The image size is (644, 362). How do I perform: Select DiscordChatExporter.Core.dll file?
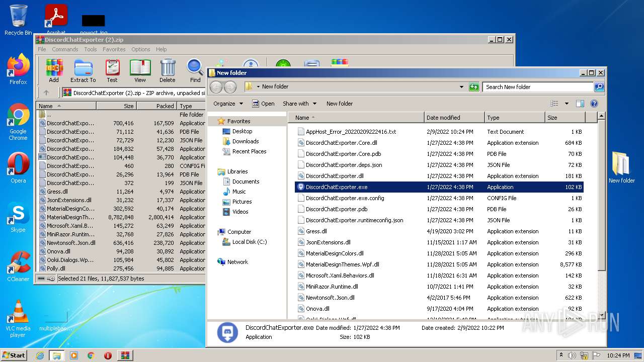coord(439,143)
